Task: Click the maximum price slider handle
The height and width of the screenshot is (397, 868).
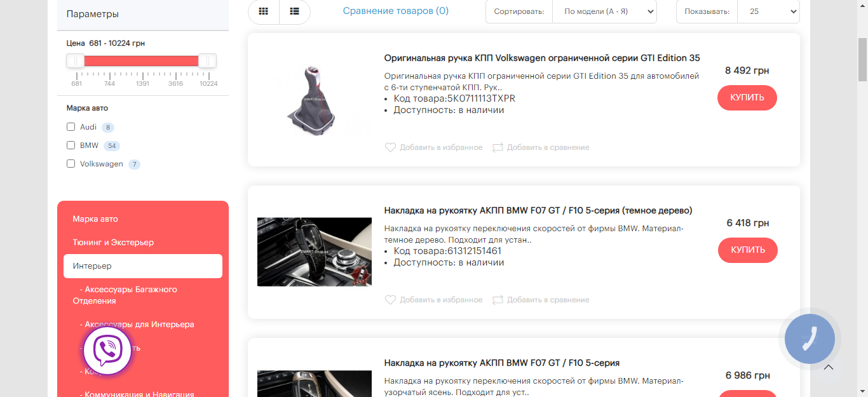Action: coord(207,61)
